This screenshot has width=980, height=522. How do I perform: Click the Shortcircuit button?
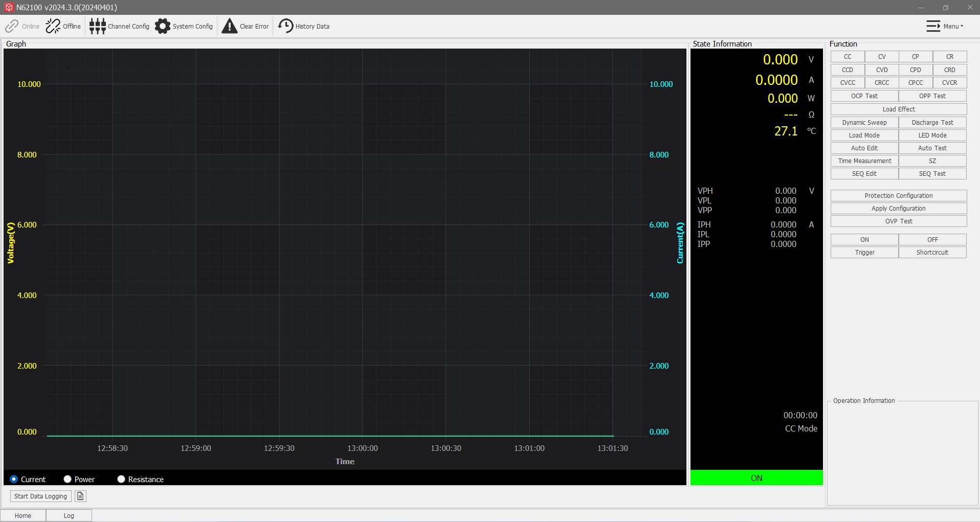point(932,252)
